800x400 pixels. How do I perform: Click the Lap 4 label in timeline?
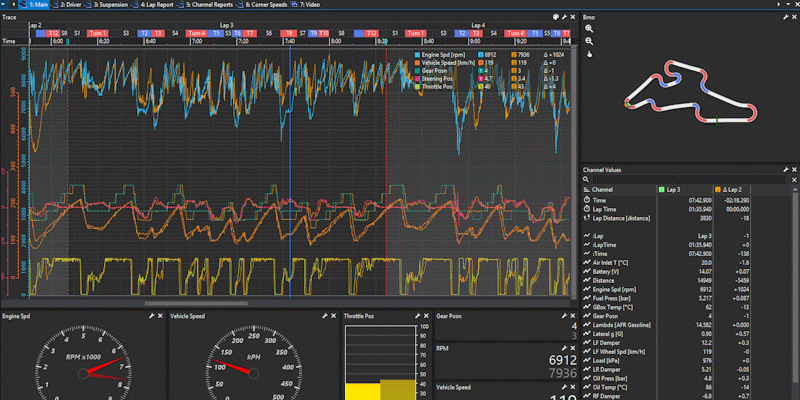tap(478, 25)
